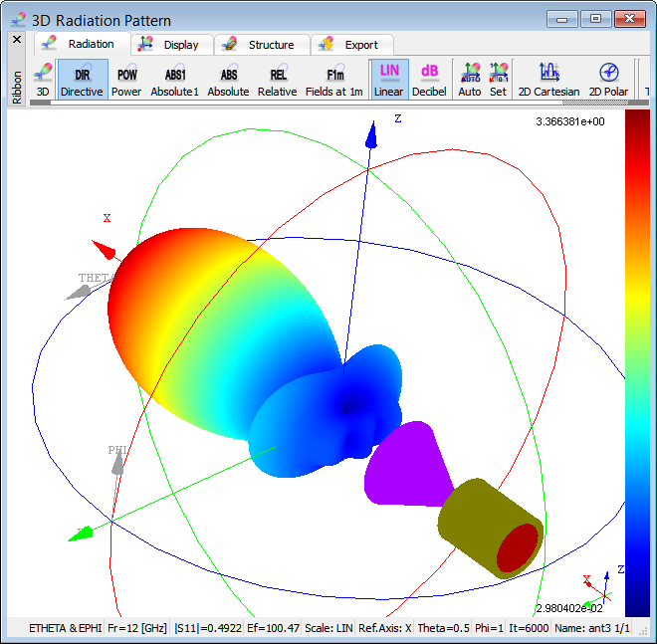Screen dimensions: 657x644
Task: Switch to the Display tab
Action: click(169, 45)
